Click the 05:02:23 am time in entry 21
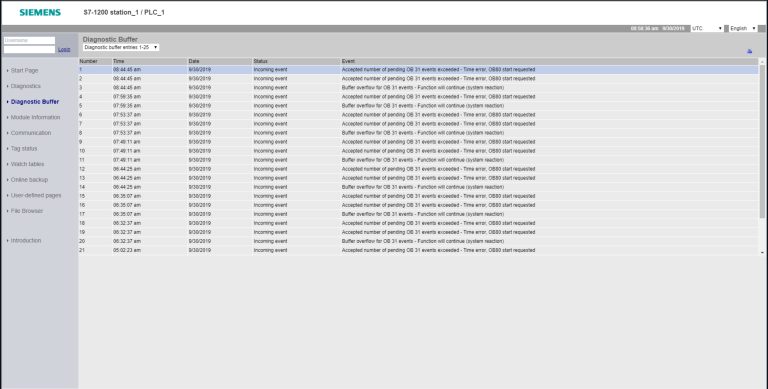Viewport: 768px width, 389px height. [x=127, y=250]
